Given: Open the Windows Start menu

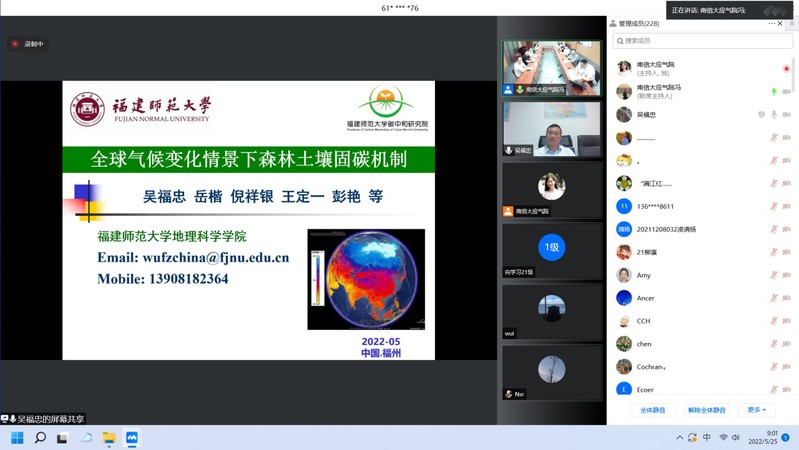Looking at the screenshot, I should click(17, 438).
